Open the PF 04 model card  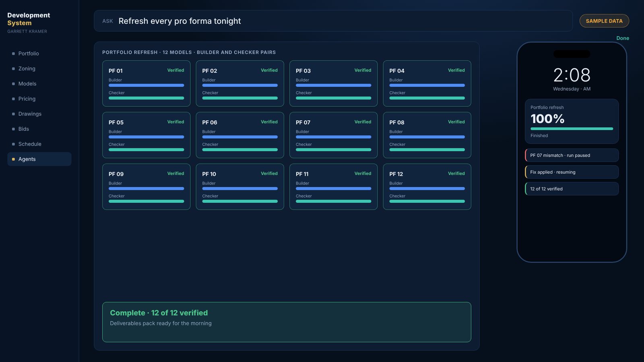coord(427,84)
